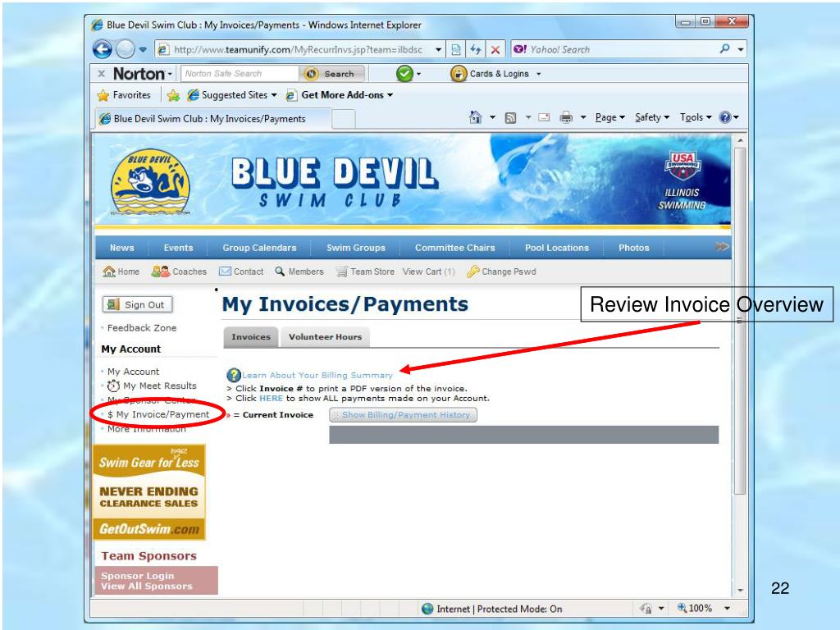
Task: Toggle the Compatibility View icon
Action: 456,50
